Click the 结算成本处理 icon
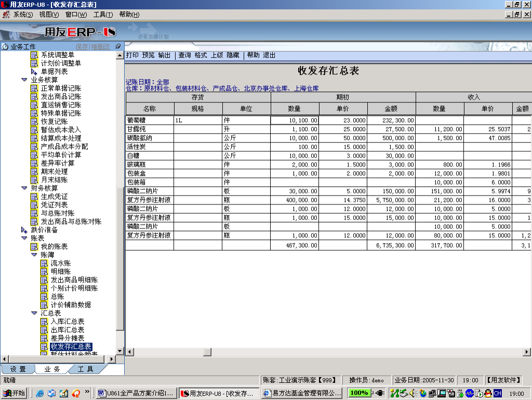The height and width of the screenshot is (400, 532). click(x=34, y=138)
